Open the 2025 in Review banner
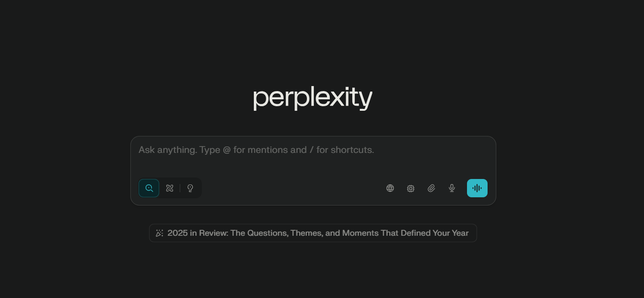The height and width of the screenshot is (298, 644). [x=317, y=233]
